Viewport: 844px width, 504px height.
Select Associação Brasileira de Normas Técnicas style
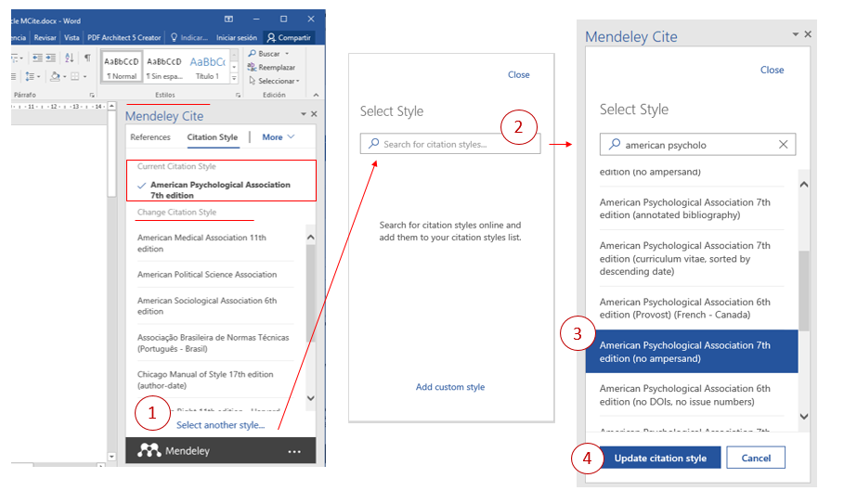coord(215,343)
